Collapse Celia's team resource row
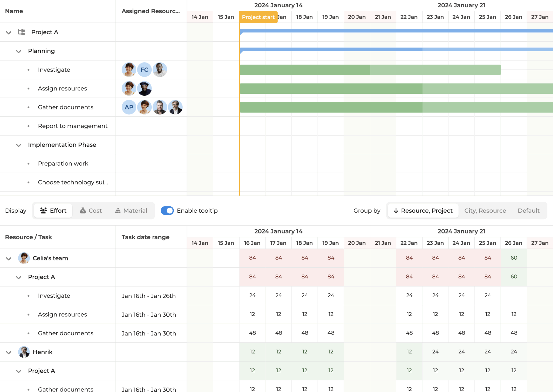This screenshot has width=553, height=392. click(9, 259)
